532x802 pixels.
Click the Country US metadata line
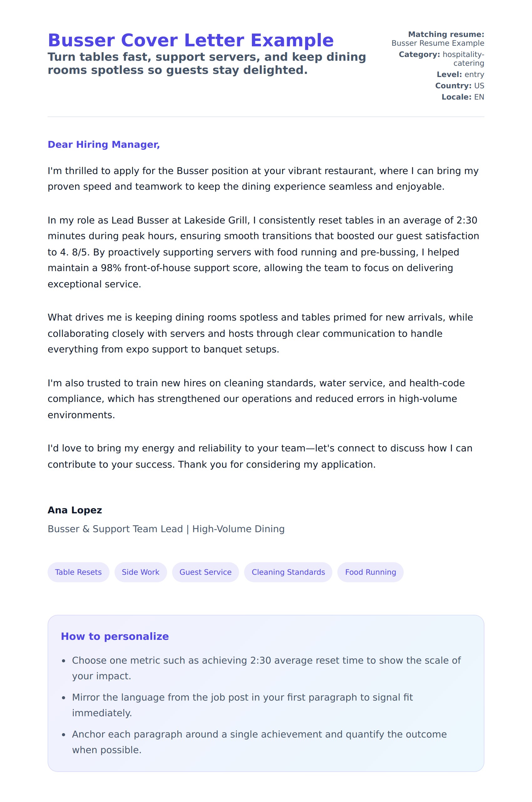click(459, 85)
